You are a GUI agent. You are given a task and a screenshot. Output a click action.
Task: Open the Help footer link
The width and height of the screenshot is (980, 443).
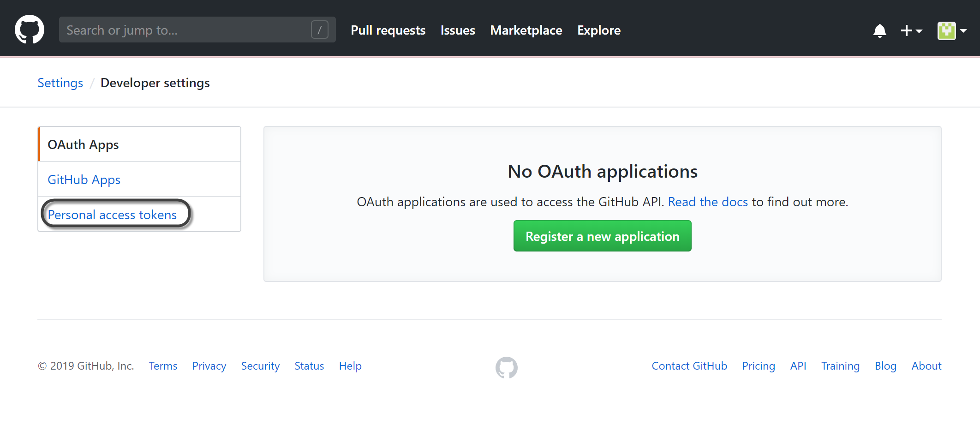point(350,366)
